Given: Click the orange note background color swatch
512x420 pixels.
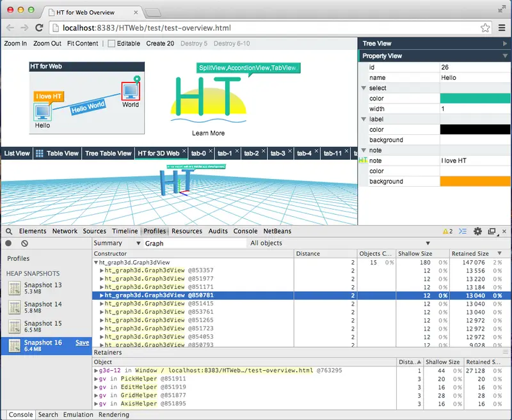Looking at the screenshot, I should click(475, 182).
